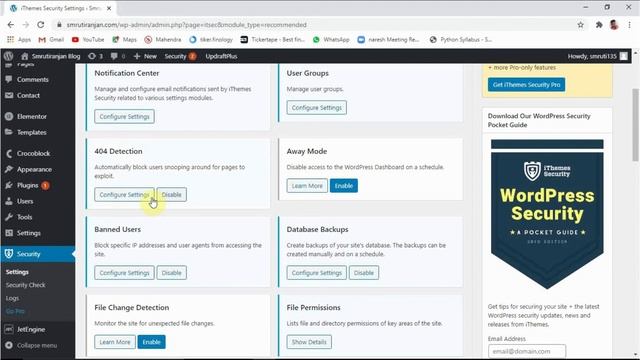This screenshot has width=640, height=360.
Task: Configure Settings for Notification Center
Action: 124,117
